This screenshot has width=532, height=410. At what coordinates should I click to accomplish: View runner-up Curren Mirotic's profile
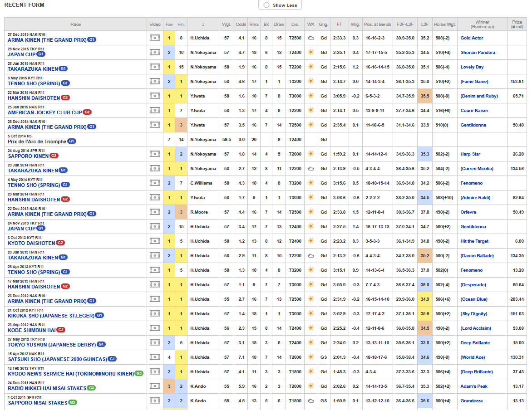tap(477, 169)
